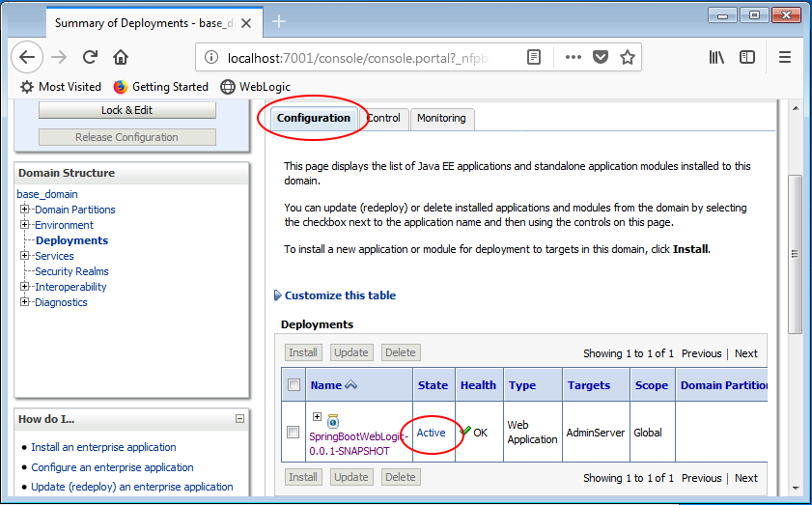Click the browser forward arrow

tap(59, 57)
